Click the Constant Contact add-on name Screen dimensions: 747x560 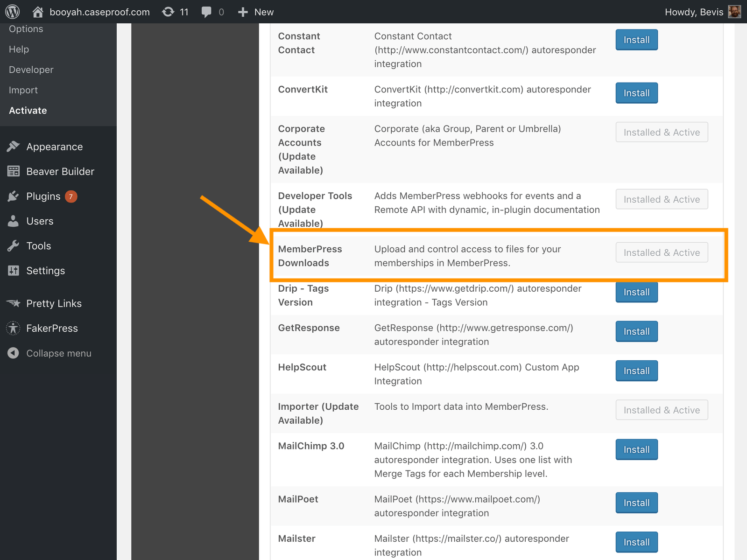coord(299,43)
